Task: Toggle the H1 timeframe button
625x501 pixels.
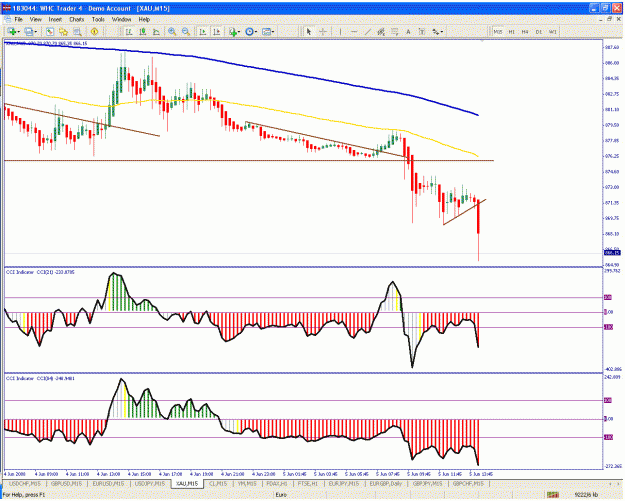Action: click(511, 31)
